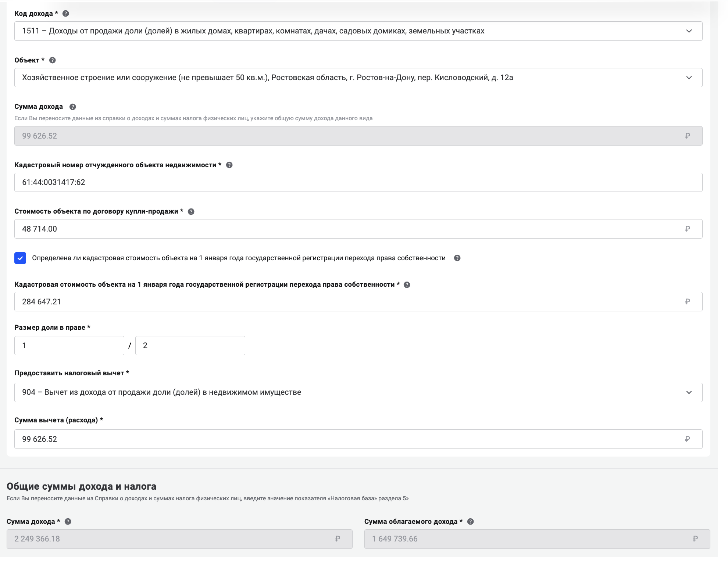
Task: Click the Кадастровый номер input field
Action: click(x=358, y=182)
